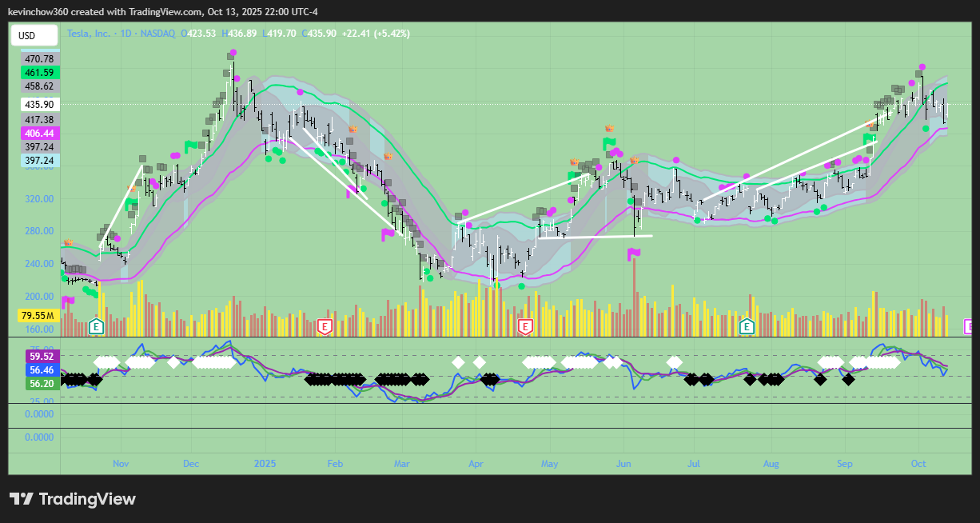Screen dimensions: 980x523
Task: Click the 2025 label on the time axis
Action: pos(264,463)
